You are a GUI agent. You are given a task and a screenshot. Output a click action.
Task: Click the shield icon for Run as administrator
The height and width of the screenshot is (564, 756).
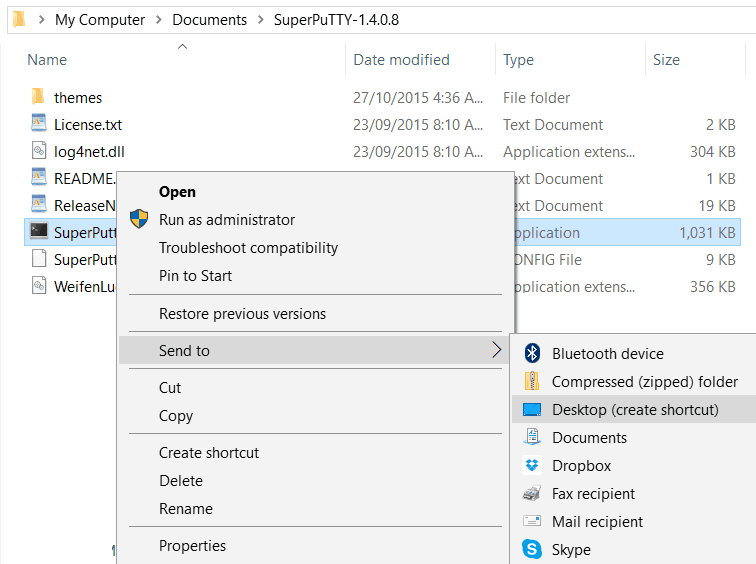(139, 219)
